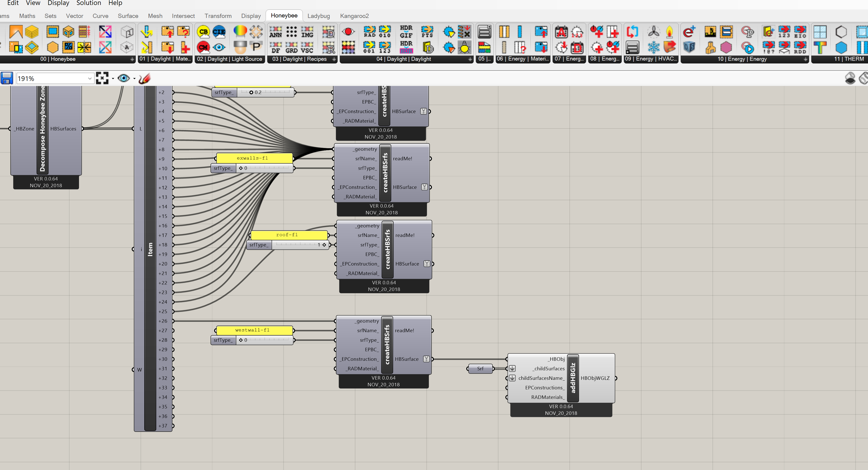Click the CB climate-based sky icon
Viewport: 868px width, 470px height.
point(203,32)
